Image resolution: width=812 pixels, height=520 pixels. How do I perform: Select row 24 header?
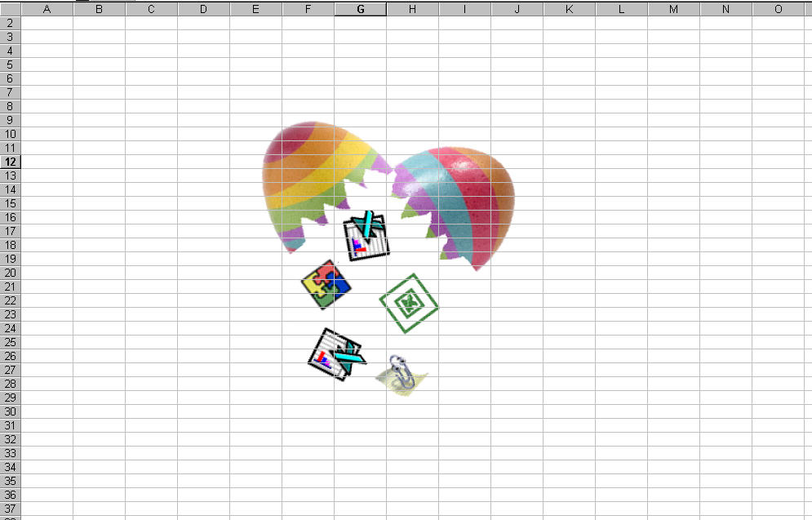(x=11, y=328)
